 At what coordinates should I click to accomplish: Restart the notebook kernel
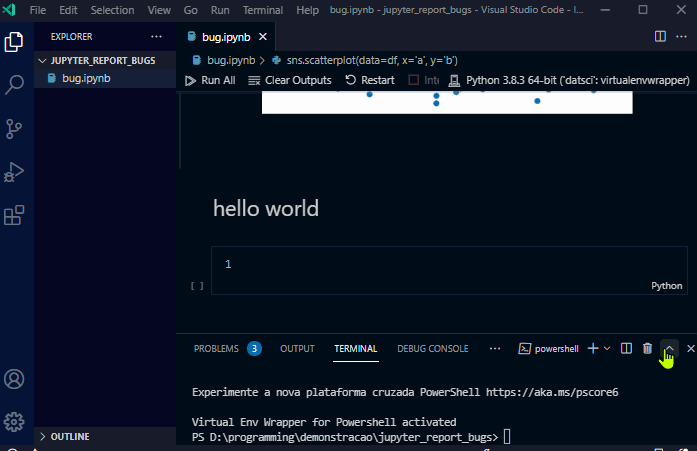370,80
